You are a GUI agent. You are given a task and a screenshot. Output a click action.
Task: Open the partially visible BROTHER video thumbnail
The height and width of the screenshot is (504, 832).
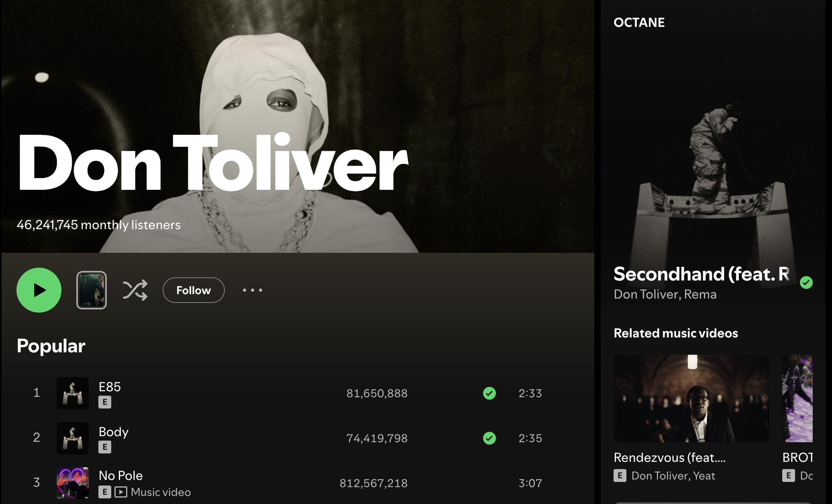click(797, 398)
